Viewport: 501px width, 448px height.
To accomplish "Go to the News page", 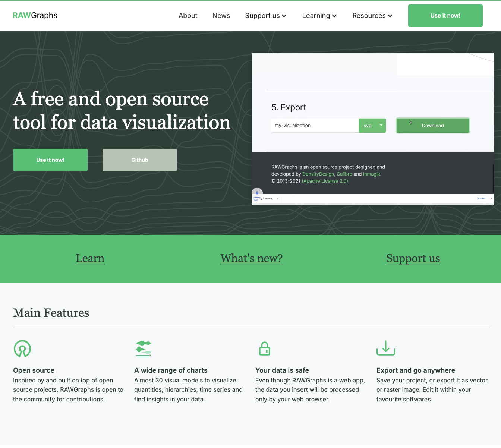I will pyautogui.click(x=221, y=16).
